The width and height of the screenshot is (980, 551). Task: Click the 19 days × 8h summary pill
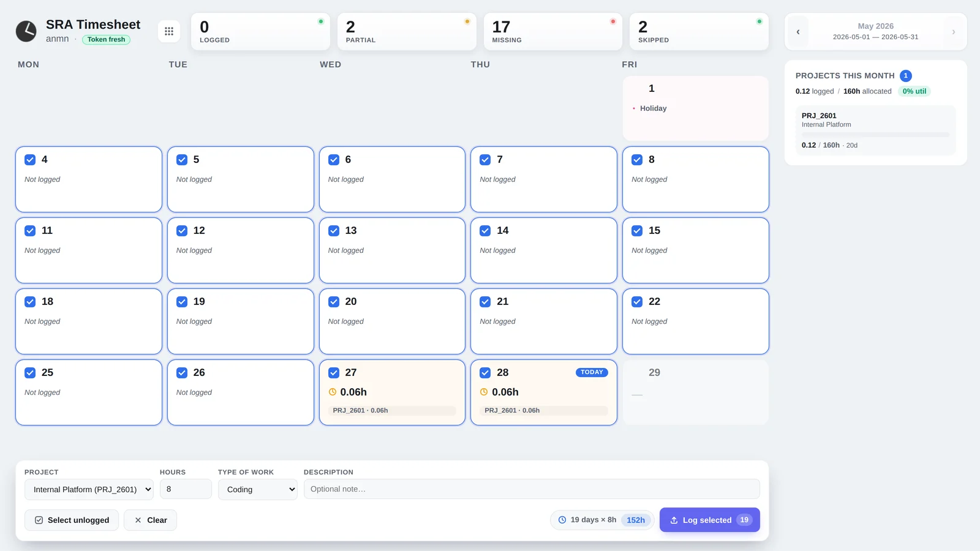click(602, 520)
